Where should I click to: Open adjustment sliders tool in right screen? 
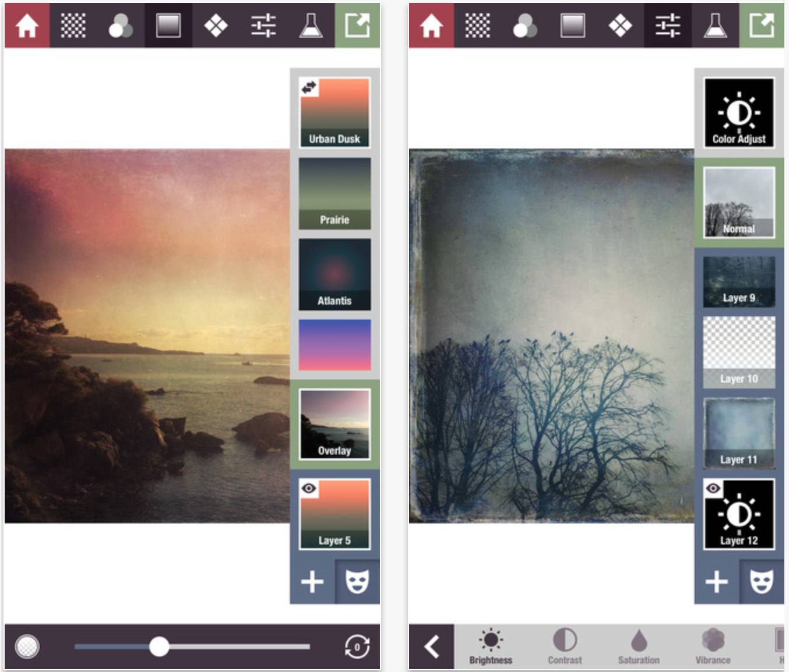pyautogui.click(x=668, y=26)
